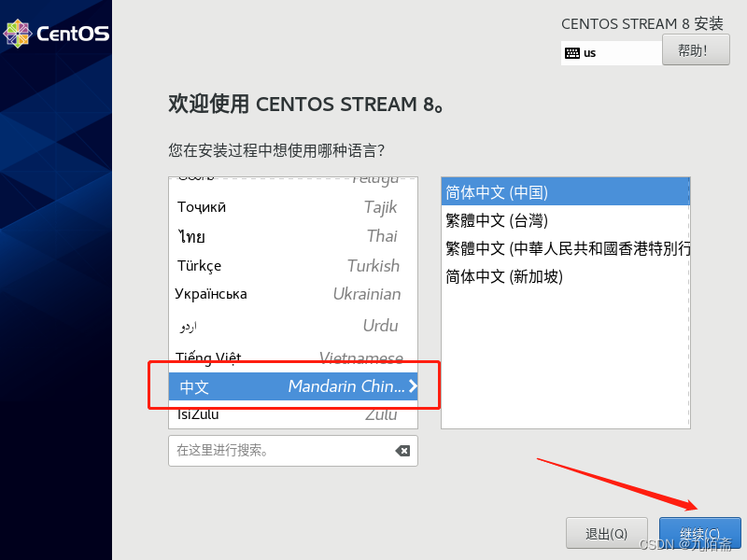747x560 pixels.
Task: Select Tiếng Việt Vietnamese language row
Action: point(293,357)
